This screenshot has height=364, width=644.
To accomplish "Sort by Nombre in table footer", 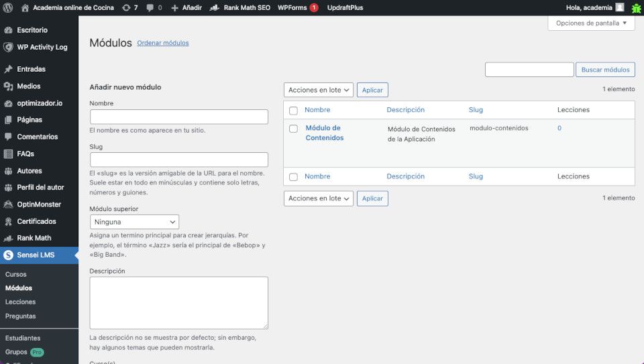I will [317, 176].
